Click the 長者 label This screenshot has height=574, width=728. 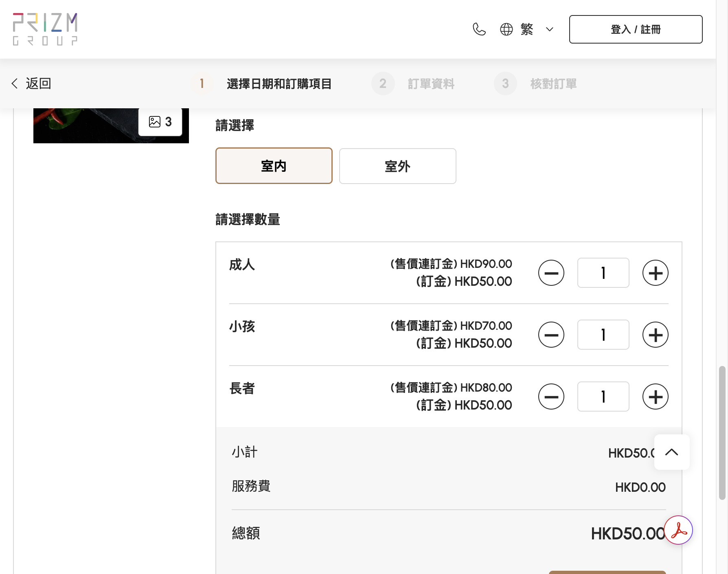tap(242, 388)
